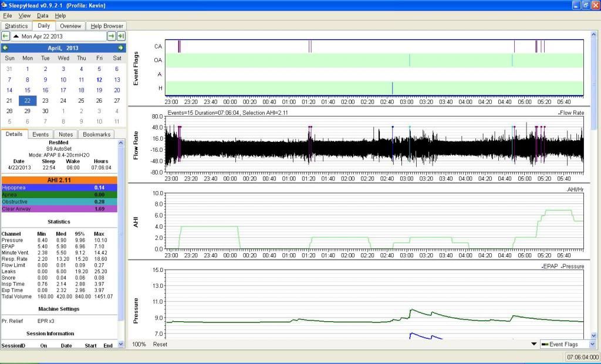Click the black triangle beside Event Flags dropdown

[534, 344]
